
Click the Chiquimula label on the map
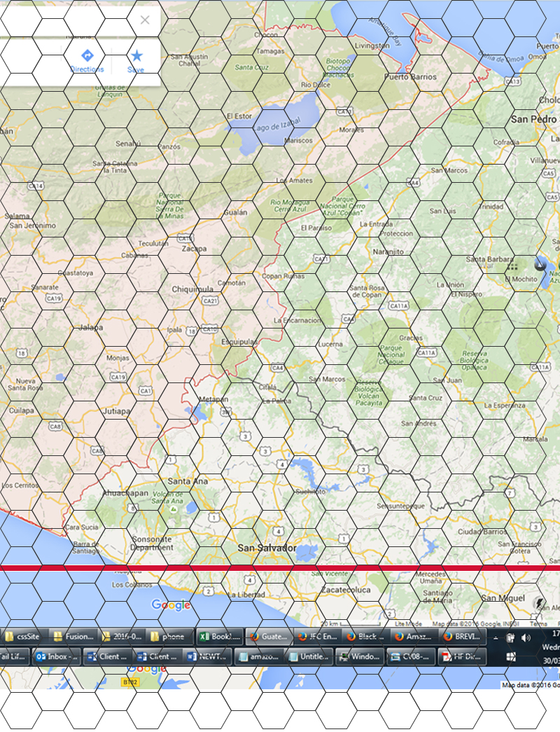tap(192, 289)
